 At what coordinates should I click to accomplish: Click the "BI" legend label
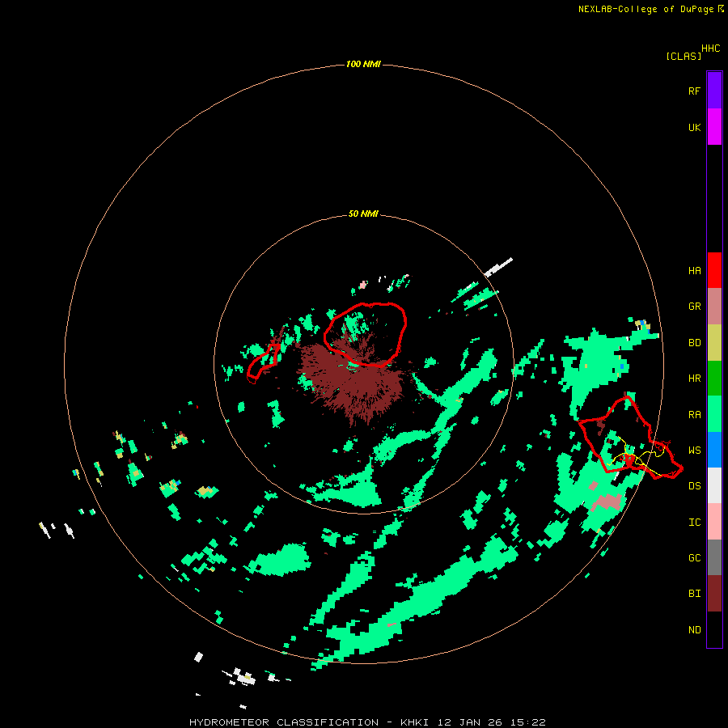(694, 594)
